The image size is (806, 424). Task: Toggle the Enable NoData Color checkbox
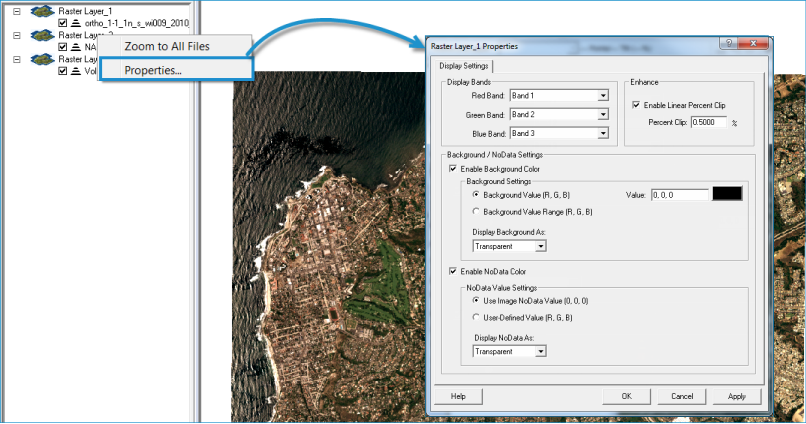pos(453,271)
